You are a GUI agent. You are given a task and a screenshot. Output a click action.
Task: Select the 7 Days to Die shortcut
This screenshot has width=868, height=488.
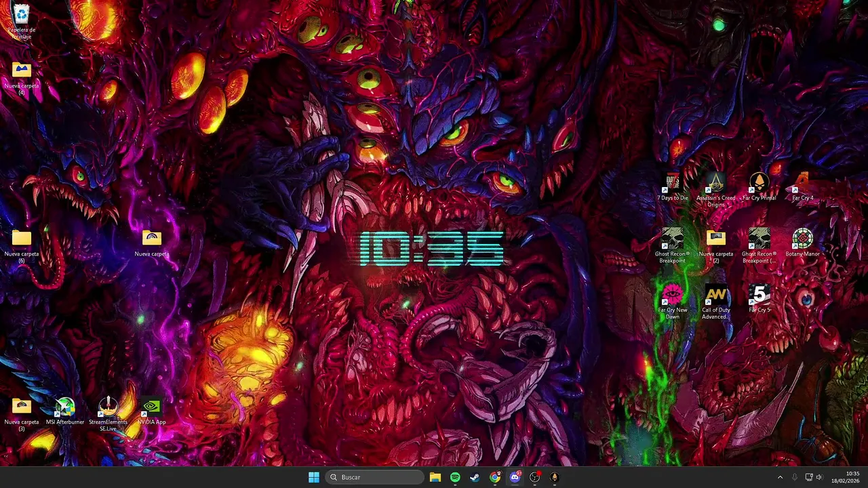(673, 187)
